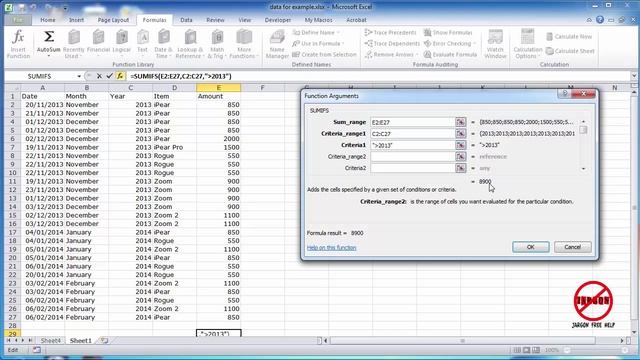Collapse dialog for Criteria1 reference
The height and width of the screenshot is (360, 640).
[x=460, y=145]
